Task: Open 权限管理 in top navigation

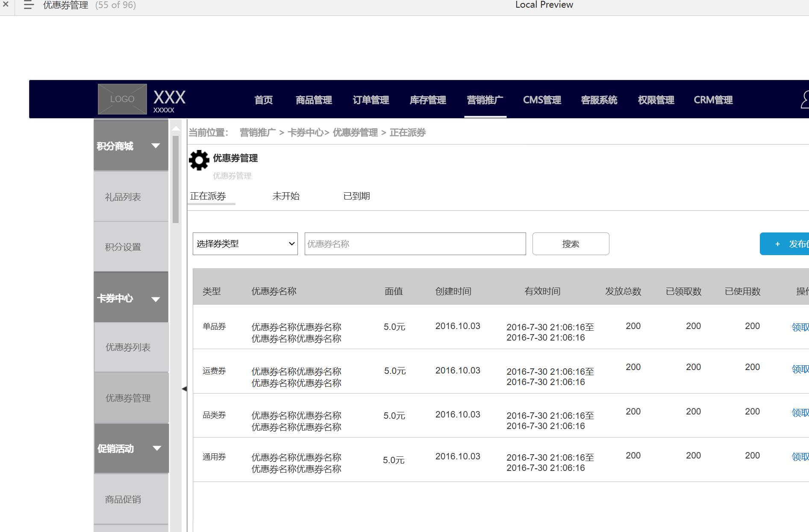Action: coord(656,100)
